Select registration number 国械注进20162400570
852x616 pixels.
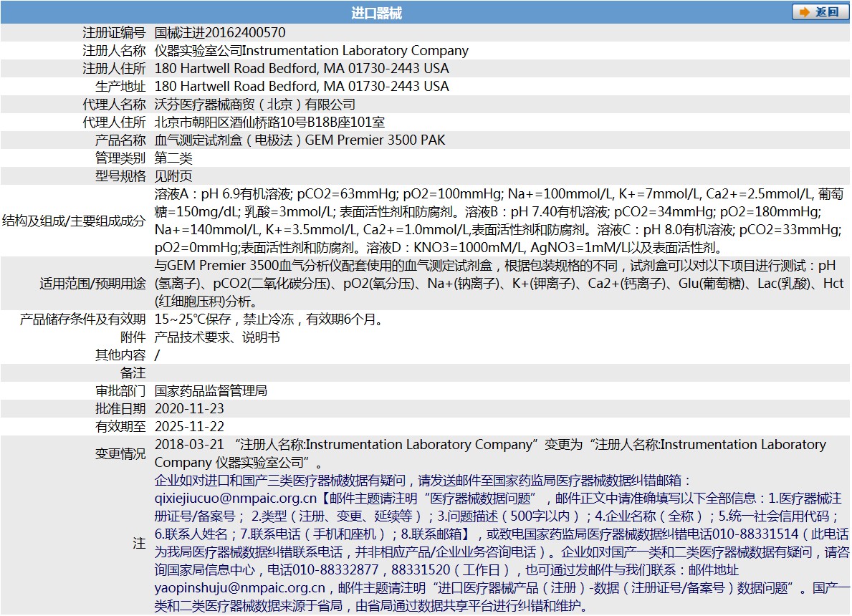click(x=220, y=33)
